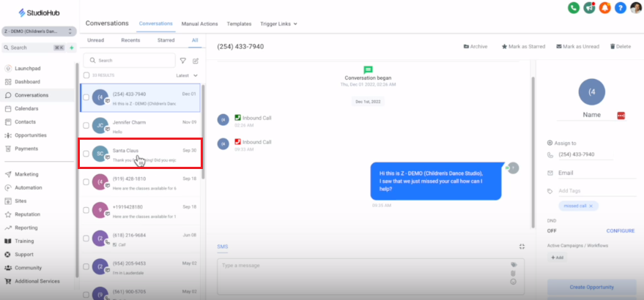This screenshot has width=644, height=300.
Task: Click the CONFIGURE link for DND
Action: 620,231
